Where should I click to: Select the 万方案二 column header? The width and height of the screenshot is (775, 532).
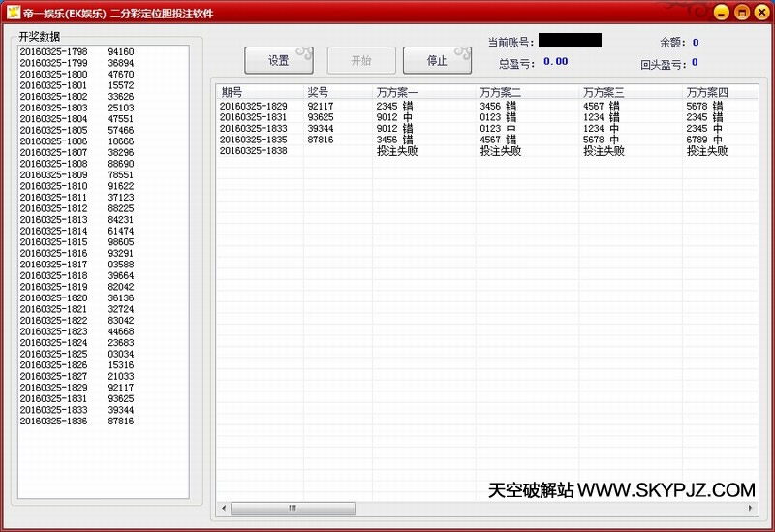tap(528, 92)
